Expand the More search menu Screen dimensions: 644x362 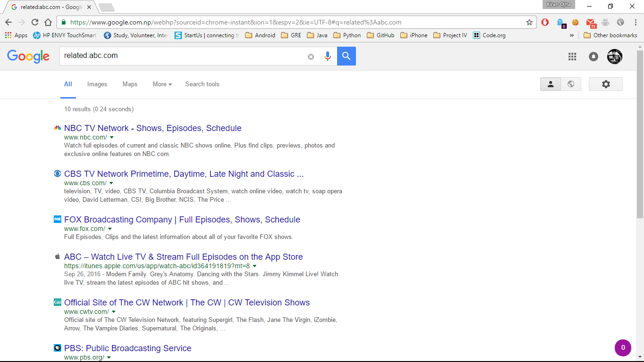(162, 84)
